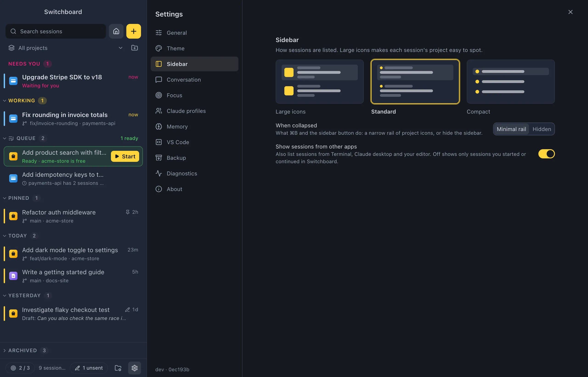The image size is (588, 377).
Task: Choose Hidden for collapsed sidebar
Action: coord(542,129)
